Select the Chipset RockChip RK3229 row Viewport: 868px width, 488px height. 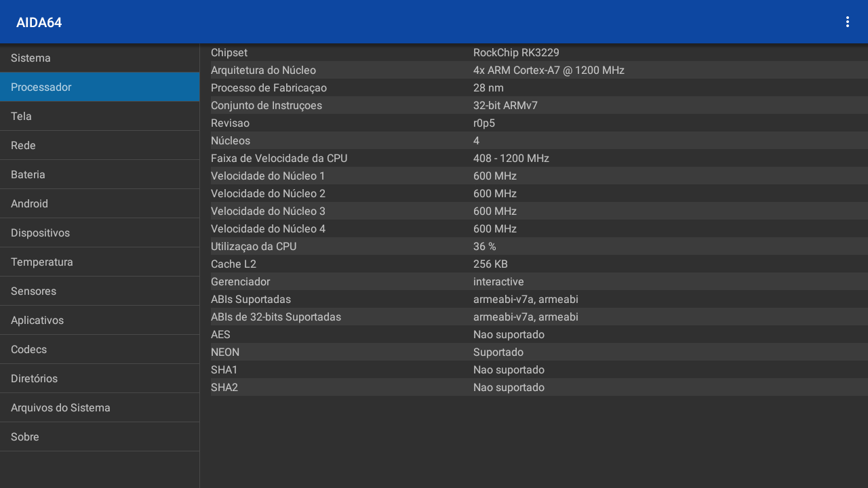point(534,53)
